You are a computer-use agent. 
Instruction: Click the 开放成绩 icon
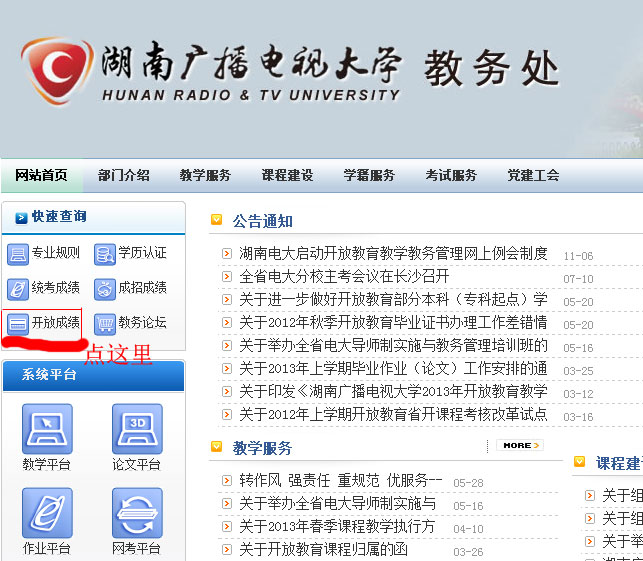17,324
